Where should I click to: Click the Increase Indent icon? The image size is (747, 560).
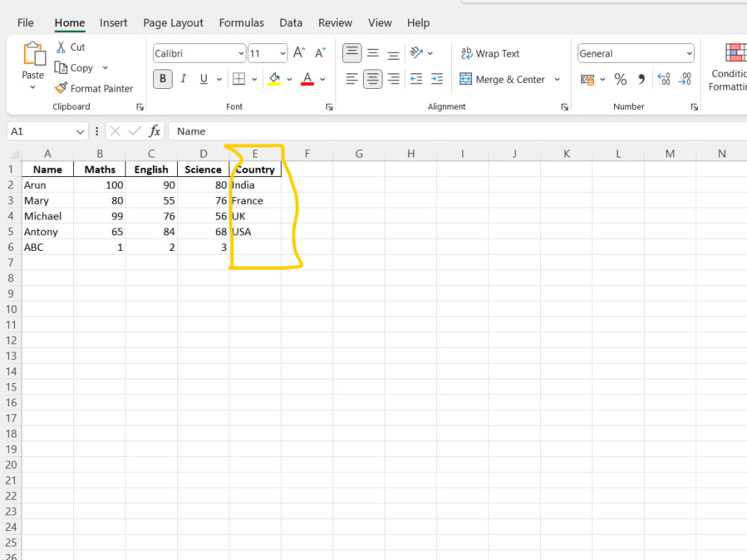(437, 79)
